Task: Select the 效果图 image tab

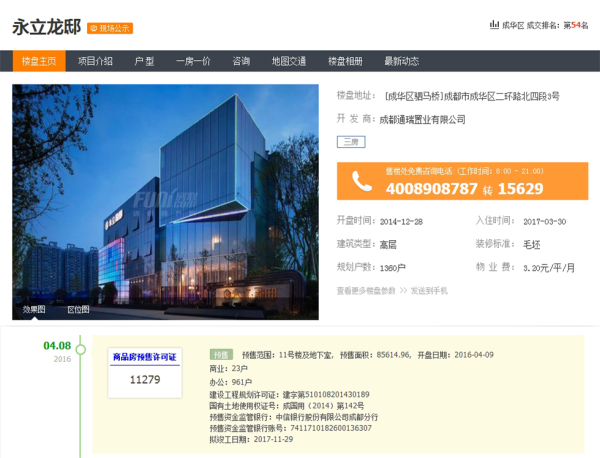Action: pos(34,310)
